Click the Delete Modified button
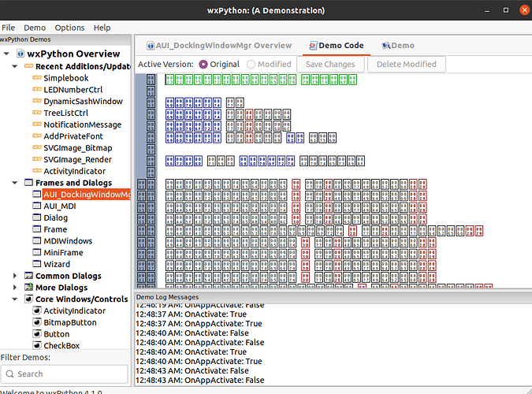This screenshot has width=532, height=394. [x=407, y=64]
